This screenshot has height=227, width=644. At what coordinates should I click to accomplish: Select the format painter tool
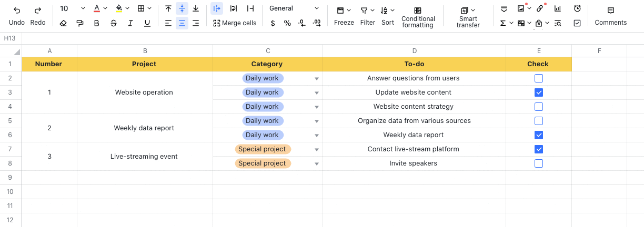point(80,23)
